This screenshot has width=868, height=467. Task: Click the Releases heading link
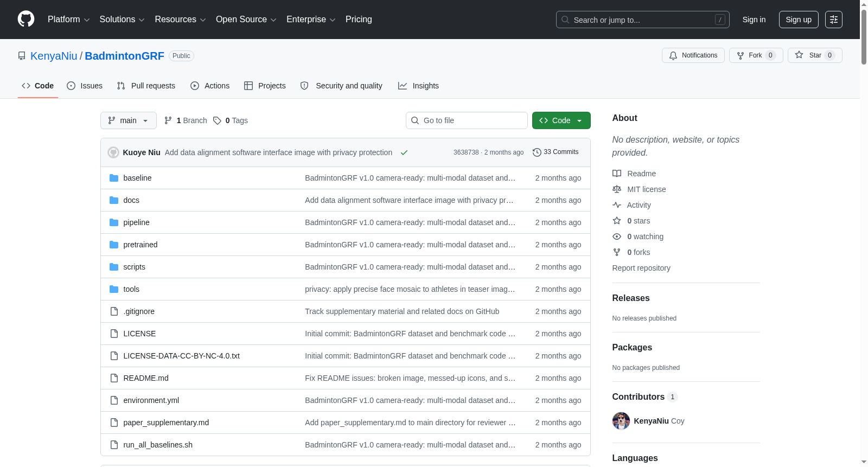pyautogui.click(x=631, y=298)
